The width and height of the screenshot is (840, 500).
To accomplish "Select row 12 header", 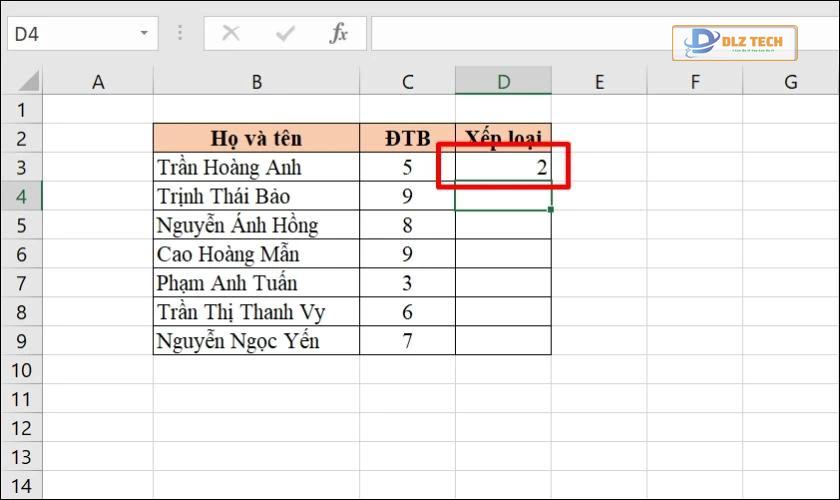I will tap(21, 428).
